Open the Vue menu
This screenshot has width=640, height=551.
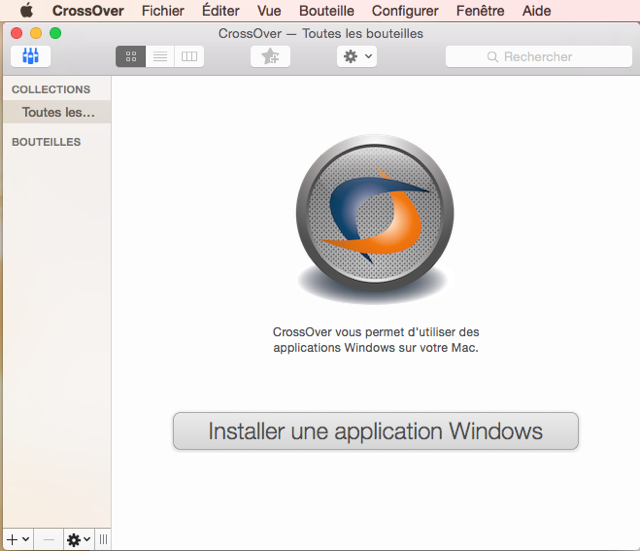(x=269, y=11)
